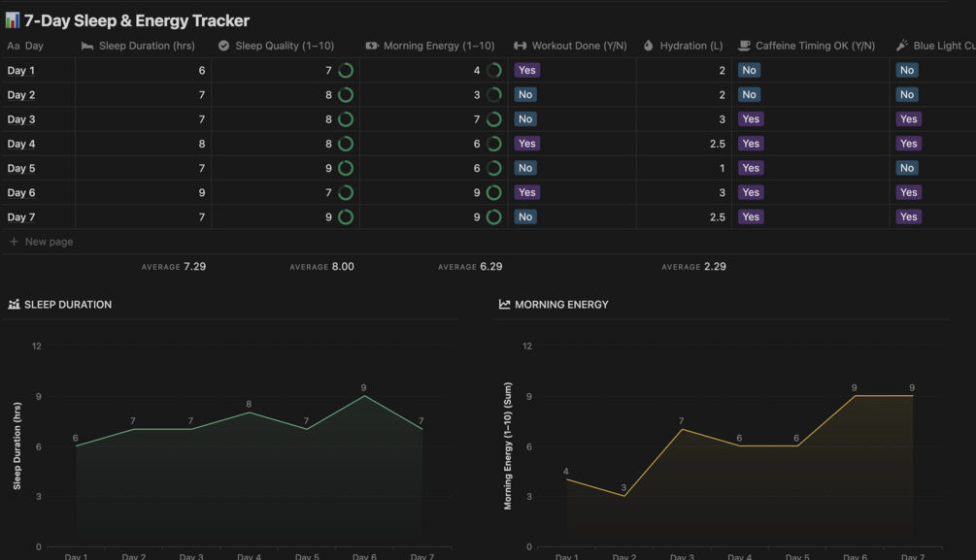Open the Day 3 page
976x560 pixels.
tap(21, 119)
